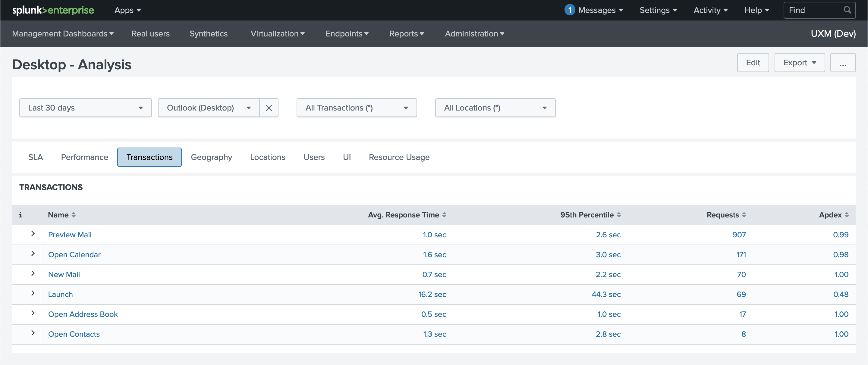Image resolution: width=868 pixels, height=365 pixels.
Task: Clear the Outlook (Desktop) filter with X
Action: pyautogui.click(x=269, y=108)
